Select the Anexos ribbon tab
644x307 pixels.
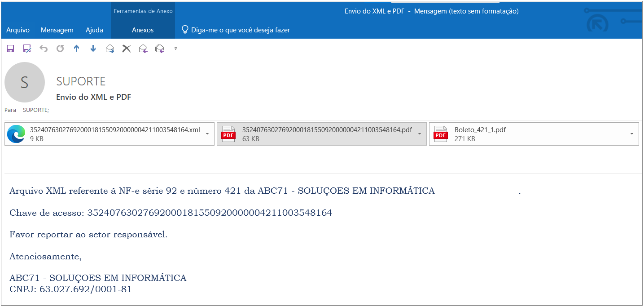(x=143, y=30)
